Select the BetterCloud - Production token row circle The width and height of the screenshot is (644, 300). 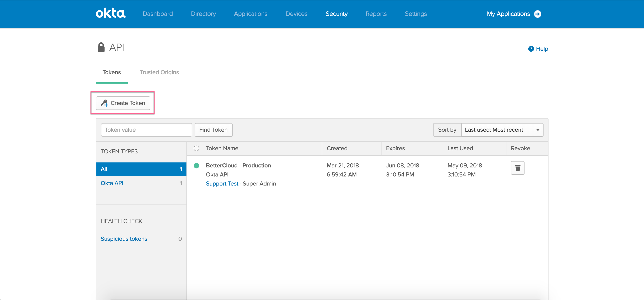[x=196, y=166]
